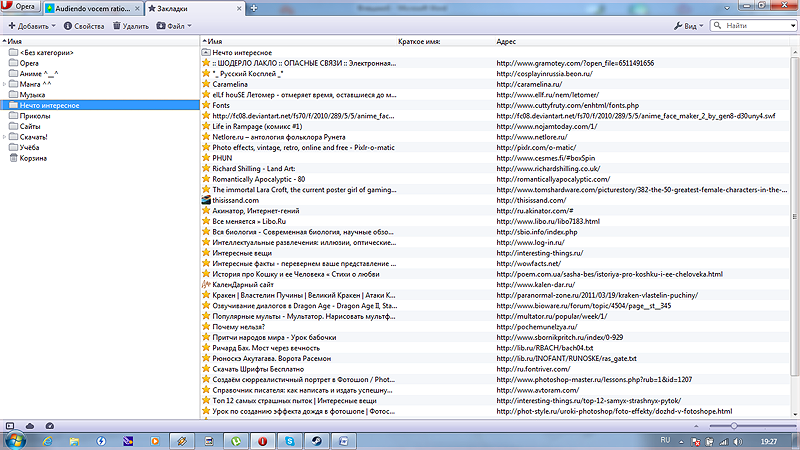Screen dimensions: 800x450
Task: Open the Windows Start orb
Action: point(14,441)
